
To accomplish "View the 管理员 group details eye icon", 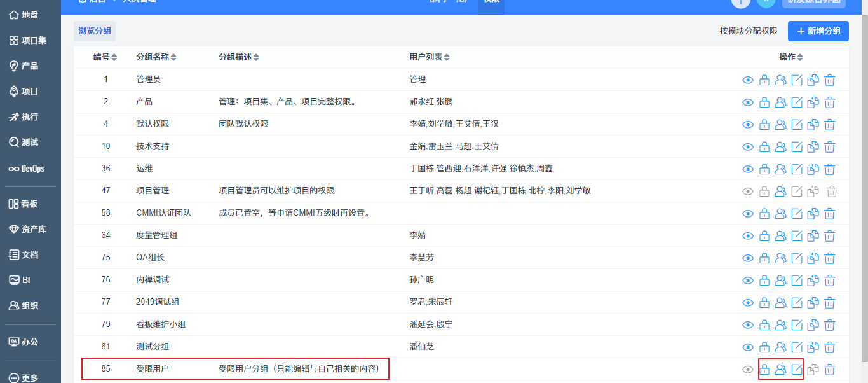I will pyautogui.click(x=748, y=80).
